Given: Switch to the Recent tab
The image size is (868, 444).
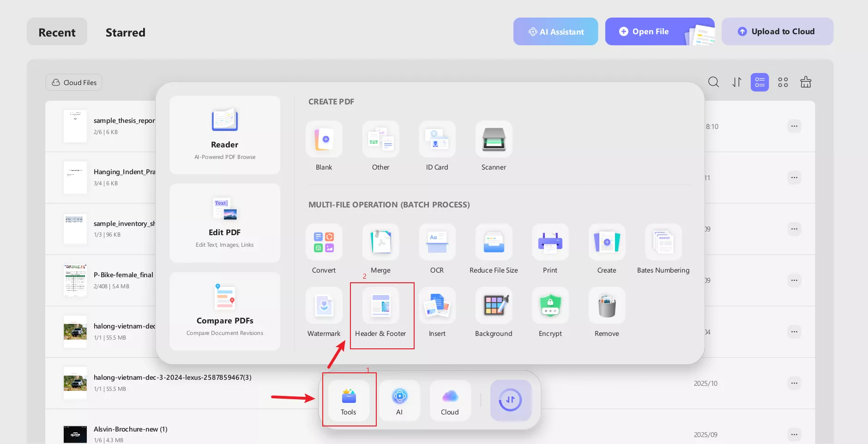Looking at the screenshot, I should [x=57, y=31].
